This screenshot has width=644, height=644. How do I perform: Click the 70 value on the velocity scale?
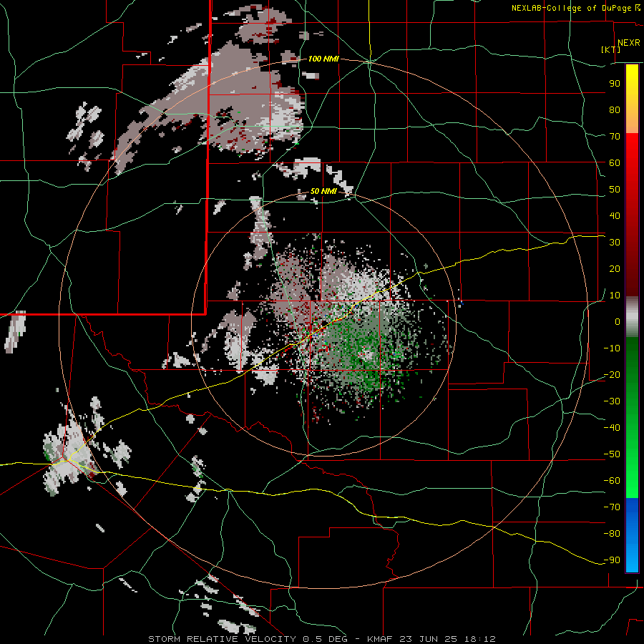coord(615,137)
